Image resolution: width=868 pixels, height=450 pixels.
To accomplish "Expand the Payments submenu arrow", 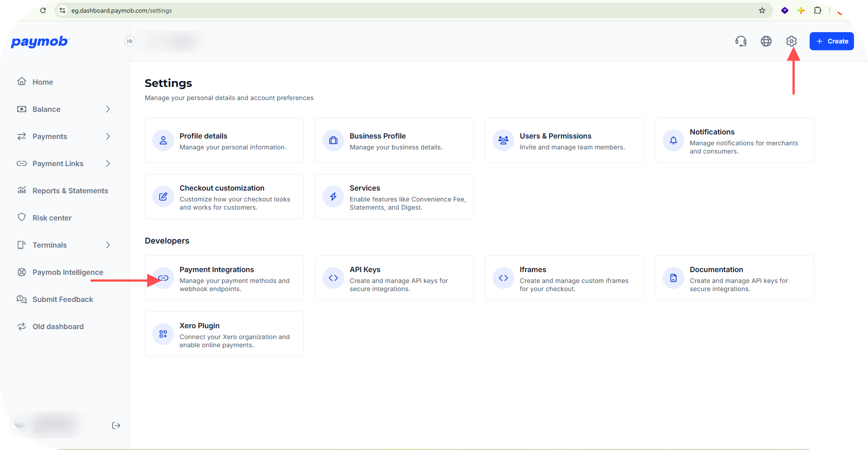I will tap(108, 136).
